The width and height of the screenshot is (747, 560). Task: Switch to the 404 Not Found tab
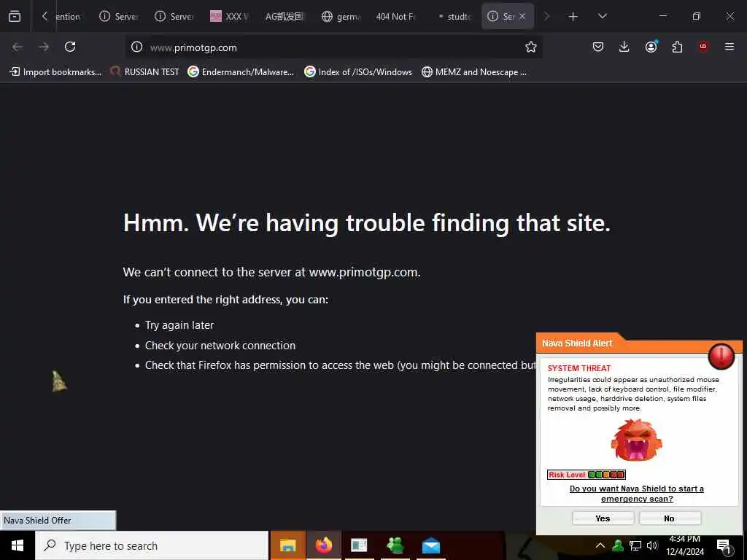[x=396, y=16]
